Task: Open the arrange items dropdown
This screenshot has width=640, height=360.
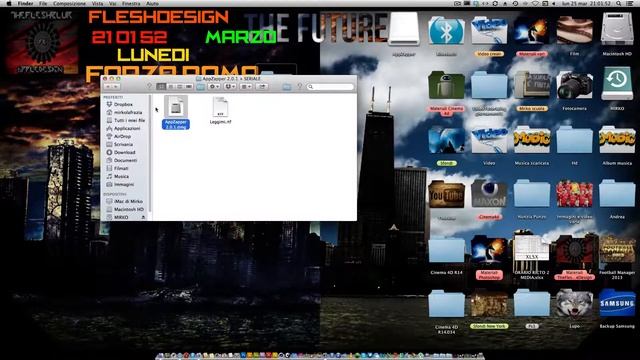Action: [246, 87]
